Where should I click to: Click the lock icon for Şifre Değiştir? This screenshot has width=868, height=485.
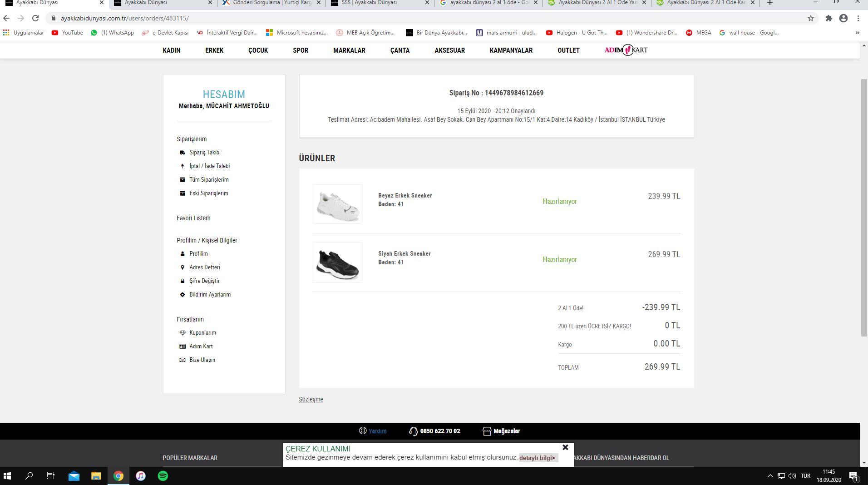(x=182, y=281)
